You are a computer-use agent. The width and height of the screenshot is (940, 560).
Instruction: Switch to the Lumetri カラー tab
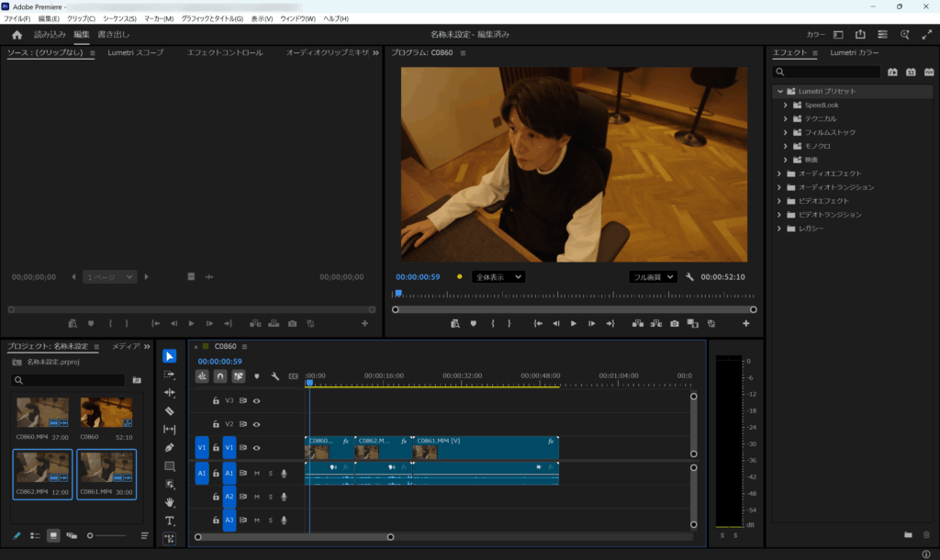click(855, 53)
